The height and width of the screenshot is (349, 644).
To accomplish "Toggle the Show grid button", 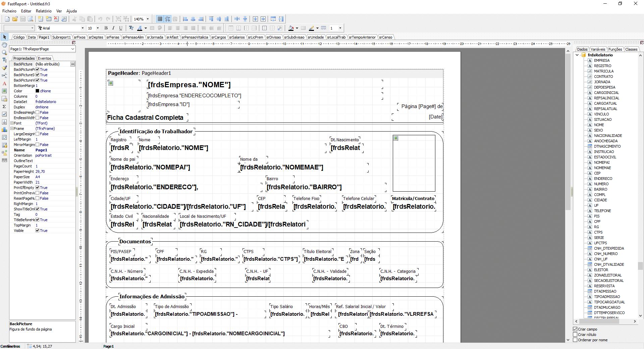I will [160, 19].
